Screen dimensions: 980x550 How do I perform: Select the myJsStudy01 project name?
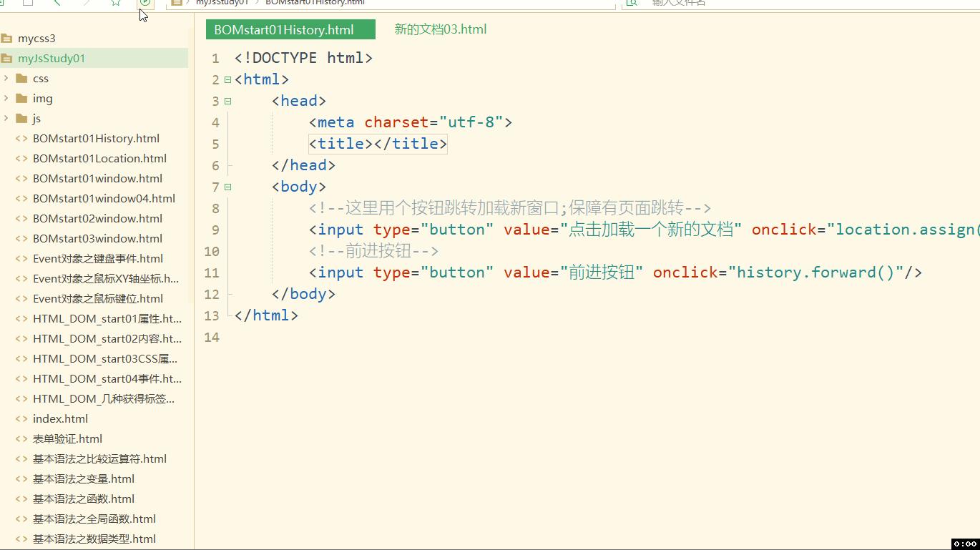[x=52, y=59]
